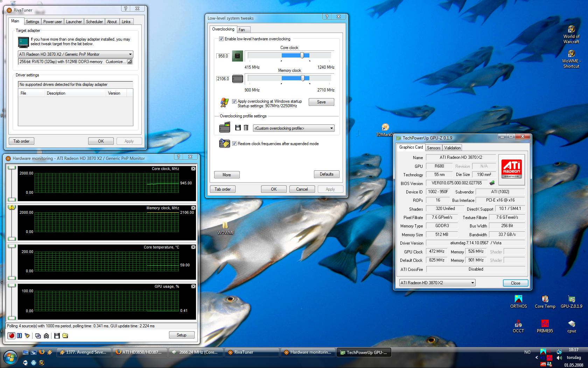Switch to Sensors tab in GPU-Z

(x=434, y=148)
